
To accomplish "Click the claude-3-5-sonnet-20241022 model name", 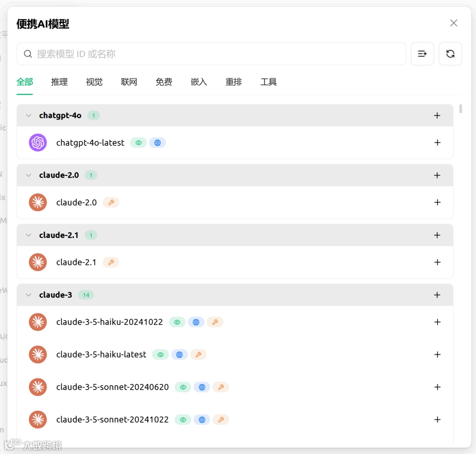I will pyautogui.click(x=112, y=419).
